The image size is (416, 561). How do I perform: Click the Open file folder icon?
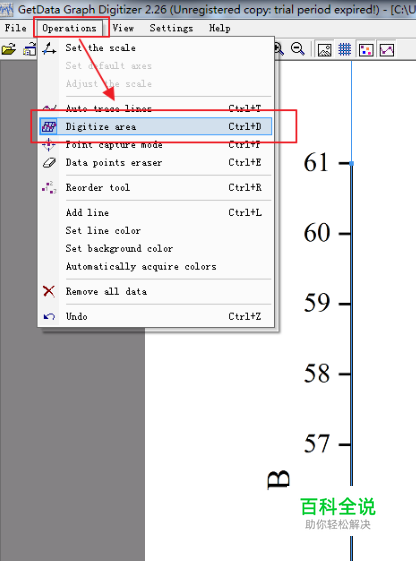click(x=9, y=49)
